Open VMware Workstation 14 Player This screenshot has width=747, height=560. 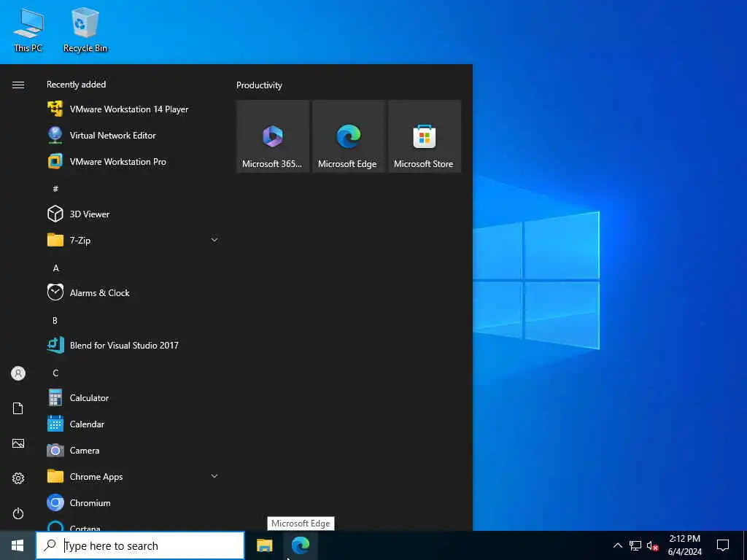tap(133, 109)
